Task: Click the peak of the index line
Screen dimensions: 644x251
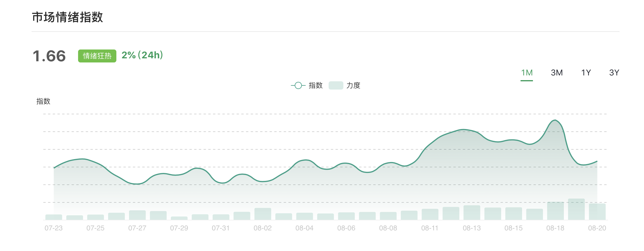Action: [x=555, y=120]
